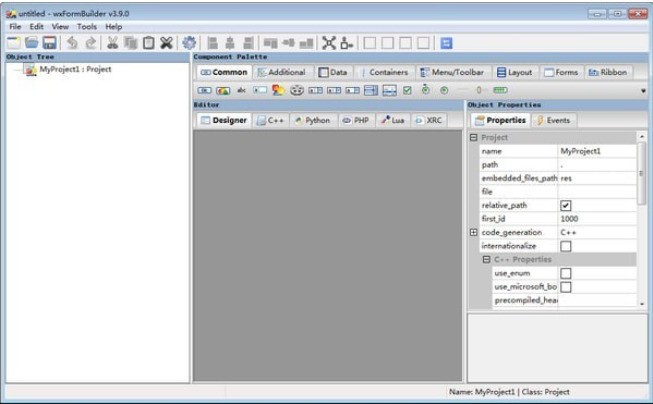Click the Cut scissors icon
The width and height of the screenshot is (653, 404).
click(112, 43)
